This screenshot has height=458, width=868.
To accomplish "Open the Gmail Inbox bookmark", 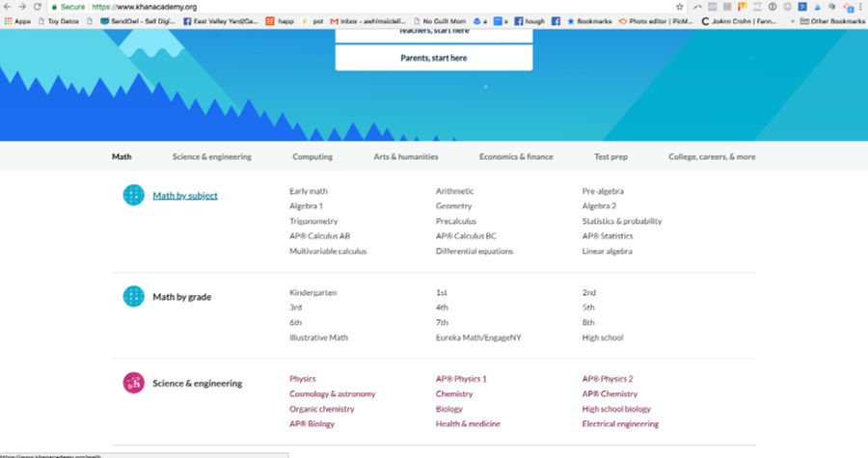I will click(x=368, y=21).
